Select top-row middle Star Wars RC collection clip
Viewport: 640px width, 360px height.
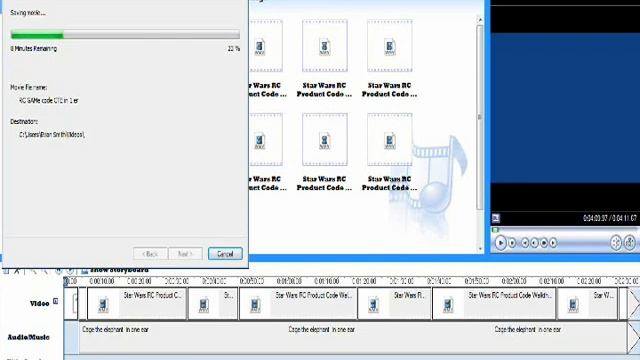(x=324, y=58)
